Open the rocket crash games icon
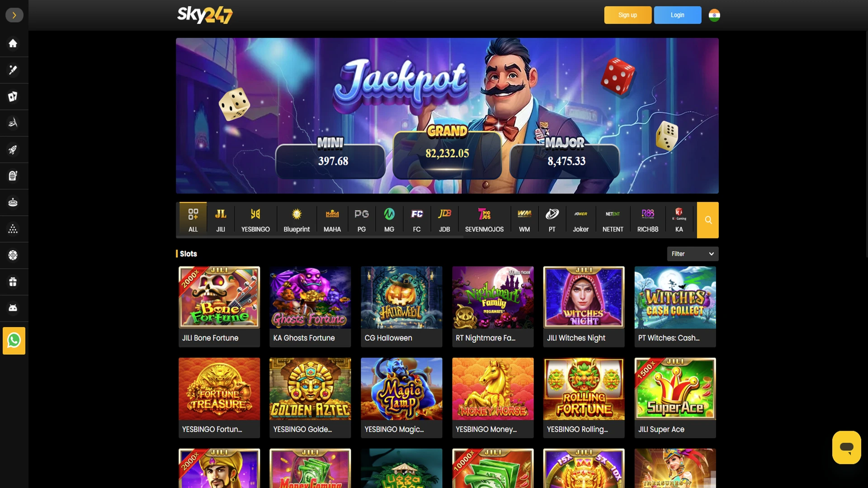This screenshot has height=488, width=868. pyautogui.click(x=13, y=150)
